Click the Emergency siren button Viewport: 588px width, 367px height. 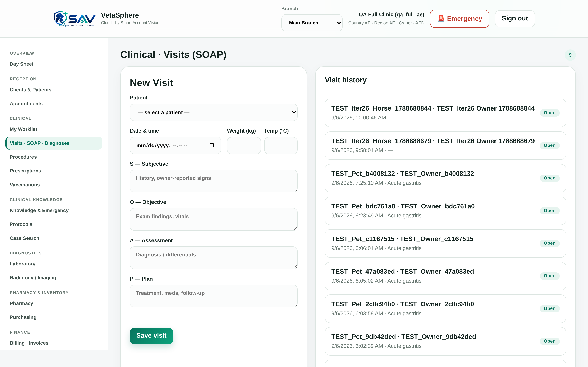459,19
